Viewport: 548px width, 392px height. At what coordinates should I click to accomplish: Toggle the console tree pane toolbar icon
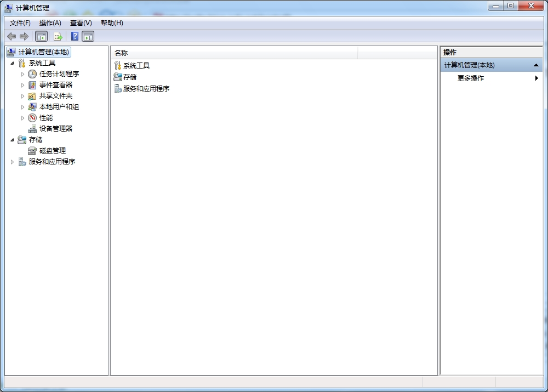(x=41, y=36)
